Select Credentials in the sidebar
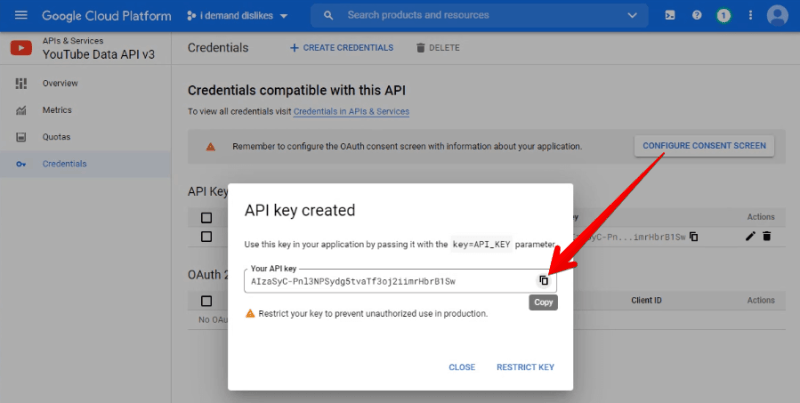Image resolution: width=800 pixels, height=403 pixels. coord(85,164)
